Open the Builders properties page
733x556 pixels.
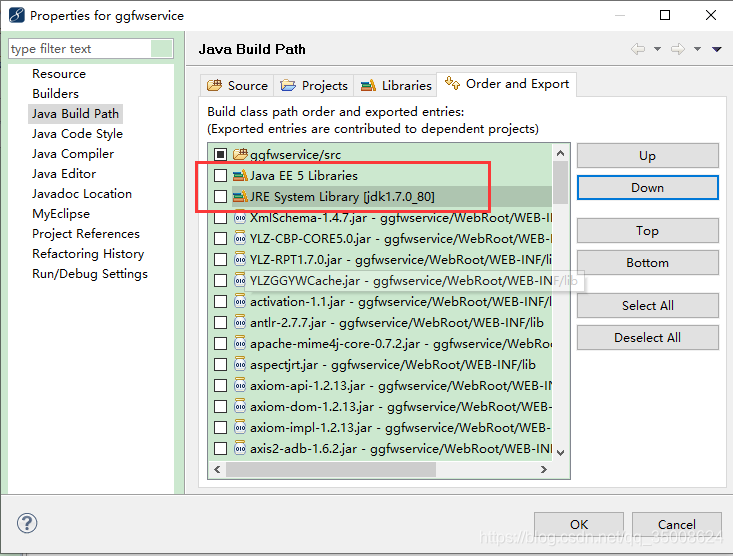coord(56,94)
